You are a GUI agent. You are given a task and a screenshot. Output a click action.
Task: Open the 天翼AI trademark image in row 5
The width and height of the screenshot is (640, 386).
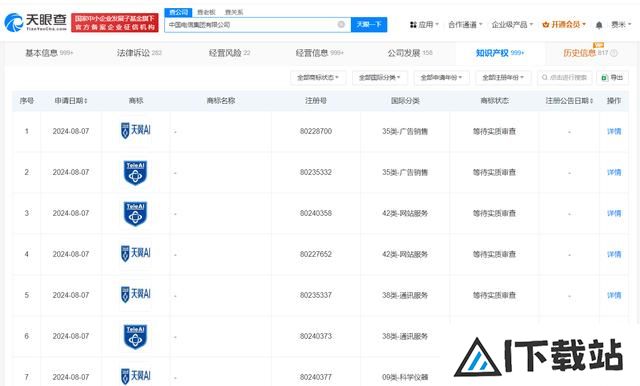tap(136, 294)
